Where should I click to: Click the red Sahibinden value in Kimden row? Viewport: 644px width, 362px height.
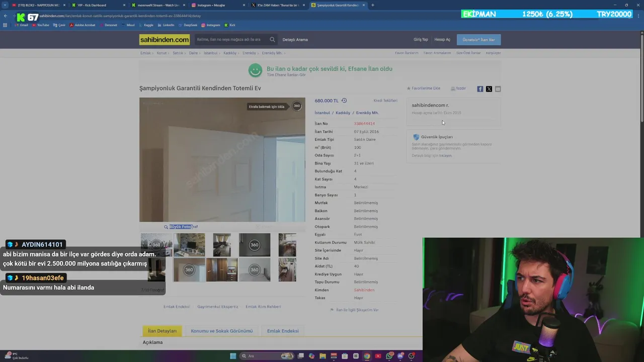[364, 290]
